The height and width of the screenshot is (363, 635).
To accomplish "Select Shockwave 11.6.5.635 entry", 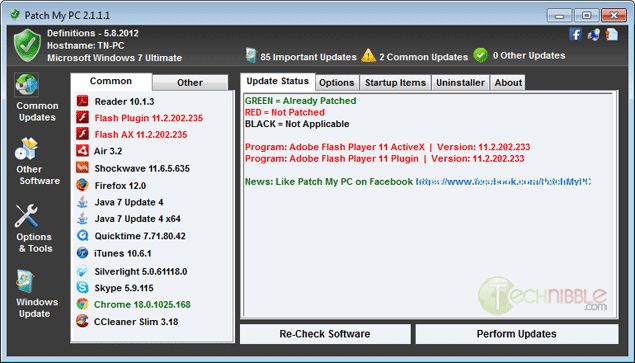I will pyautogui.click(x=142, y=168).
